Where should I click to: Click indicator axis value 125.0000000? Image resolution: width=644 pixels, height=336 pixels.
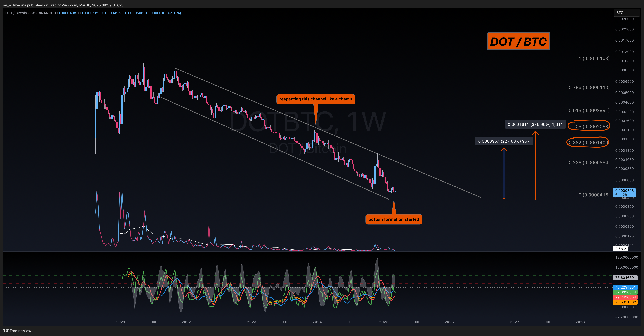pos(626,257)
